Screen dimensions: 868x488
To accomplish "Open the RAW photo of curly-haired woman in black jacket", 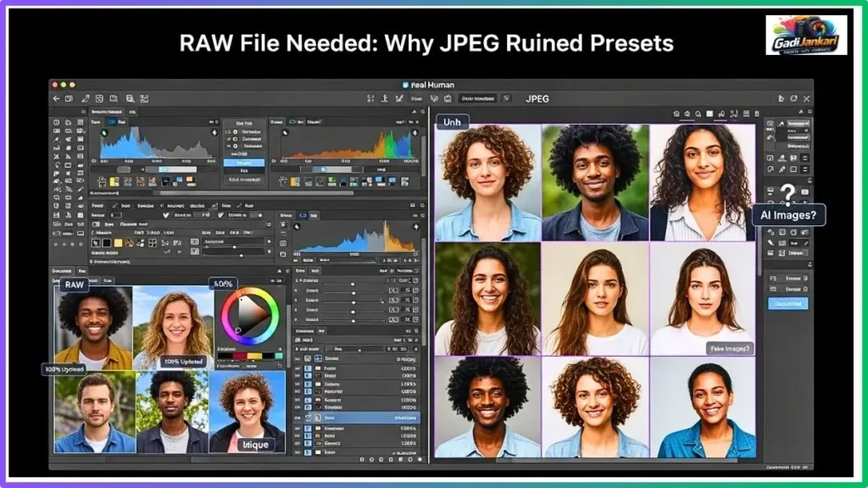I will [x=247, y=413].
